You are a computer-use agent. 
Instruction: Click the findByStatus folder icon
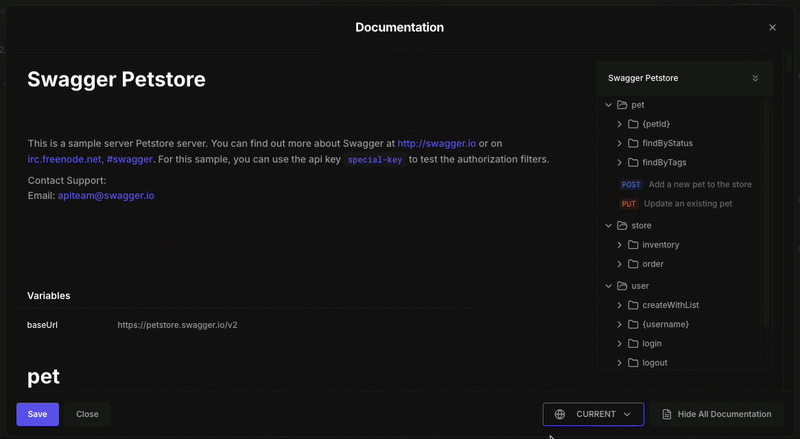(x=633, y=143)
